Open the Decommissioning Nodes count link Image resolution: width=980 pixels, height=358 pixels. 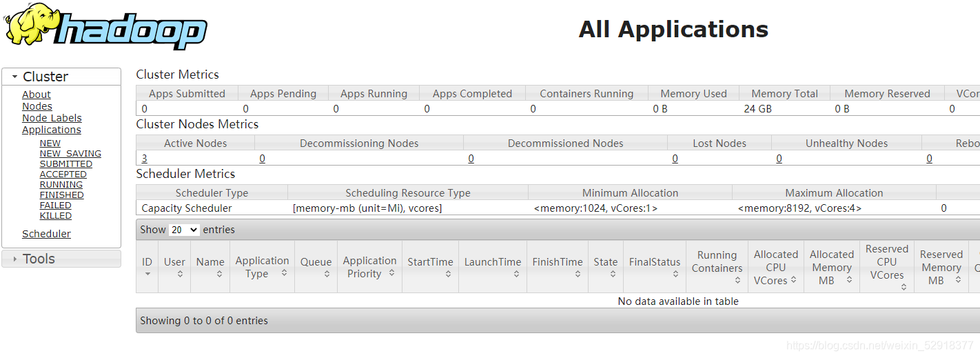click(x=263, y=159)
